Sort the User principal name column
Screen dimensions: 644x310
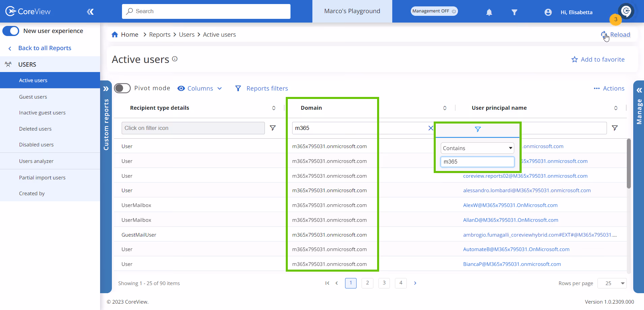tap(615, 108)
